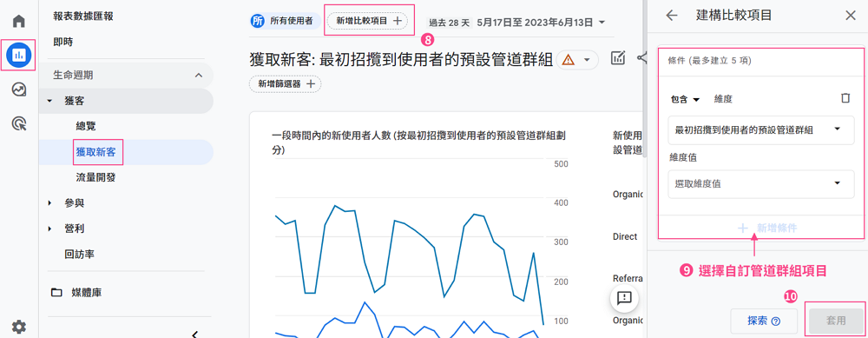Collapse the 生命週期 section
The width and height of the screenshot is (868, 338).
click(199, 75)
